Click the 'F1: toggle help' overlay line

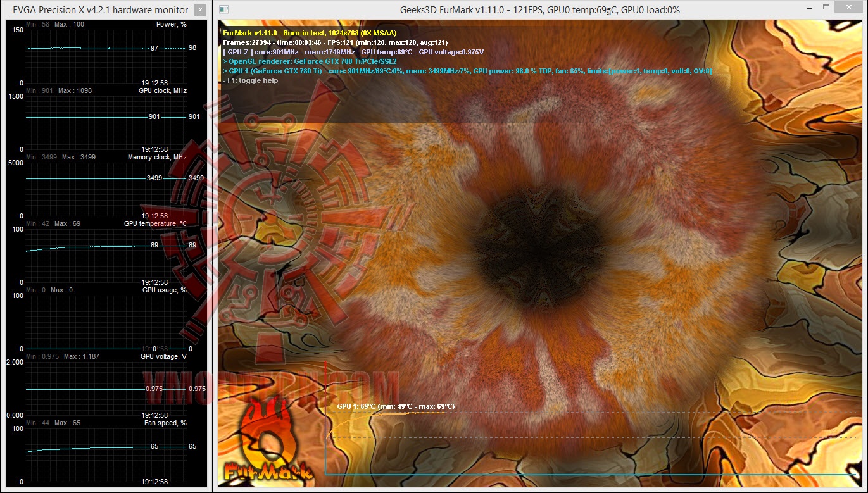point(251,80)
